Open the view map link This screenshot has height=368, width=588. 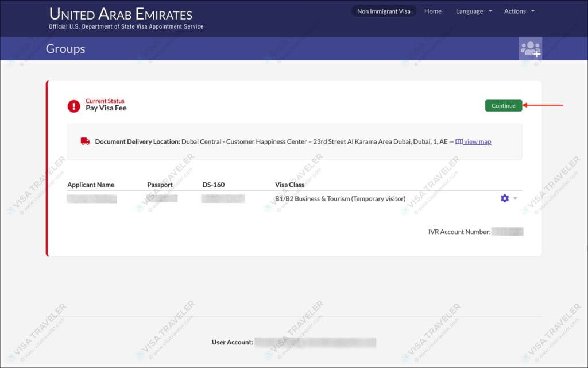477,141
